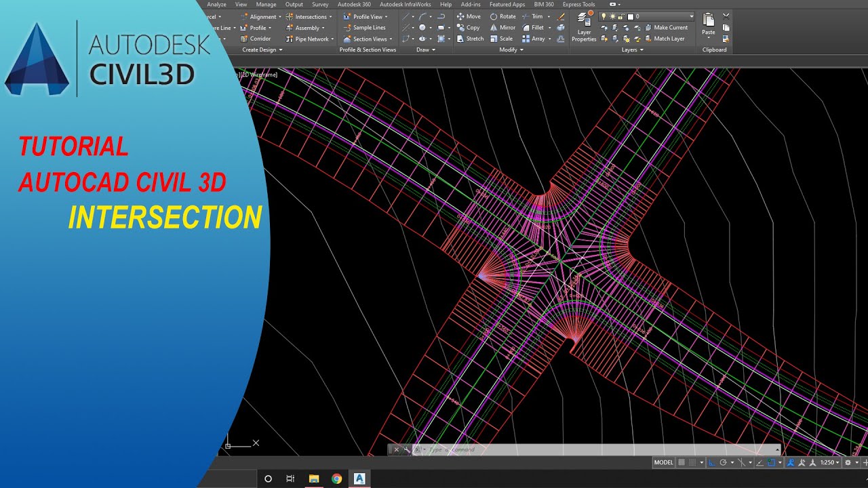
Task: Select the Circle draw tool
Action: [x=422, y=28]
